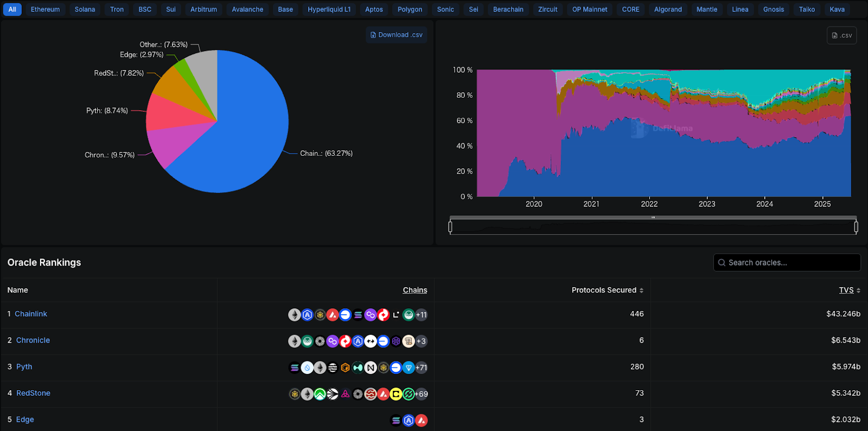Grab the left time-range slider handle
This screenshot has height=431, width=868.
pos(450,226)
